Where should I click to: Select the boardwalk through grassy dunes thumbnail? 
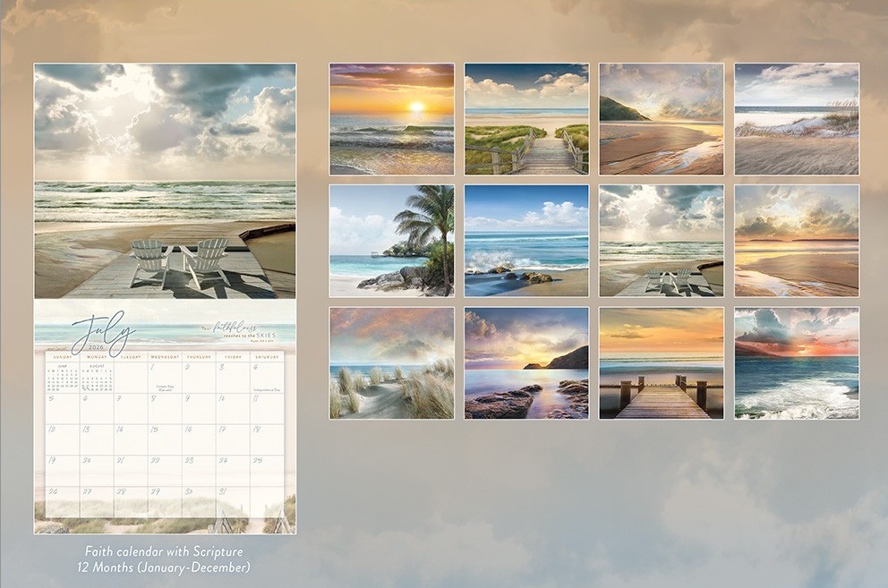pyautogui.click(x=526, y=118)
